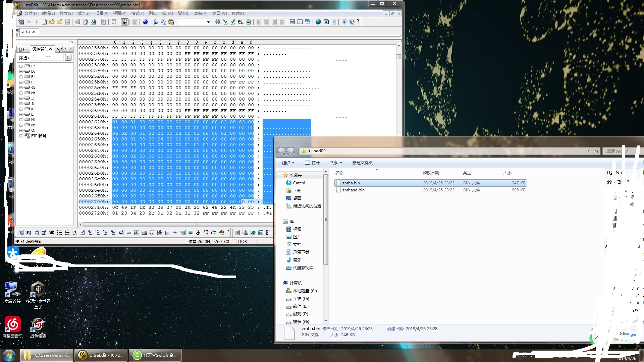
Task: Click the Find binoculars icon
Action: [218, 22]
